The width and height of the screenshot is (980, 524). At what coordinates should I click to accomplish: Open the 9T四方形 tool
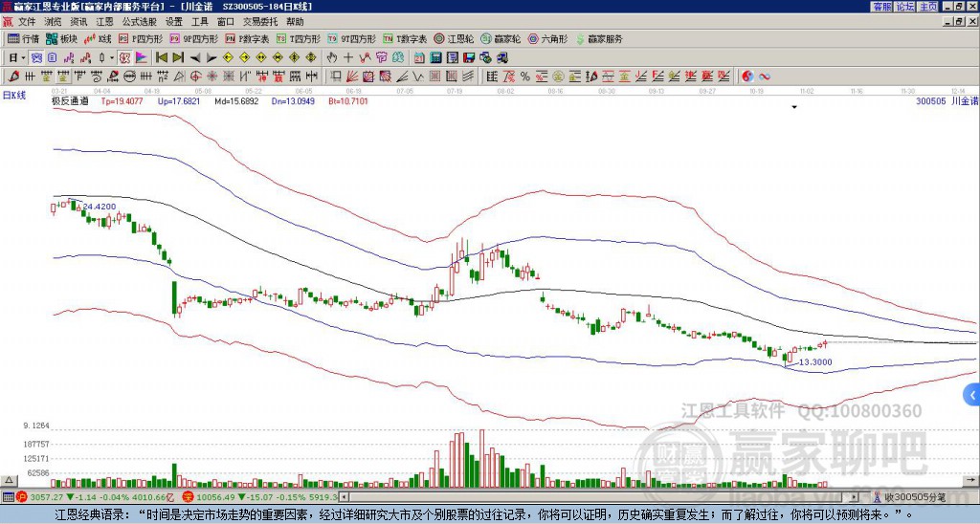[351, 38]
